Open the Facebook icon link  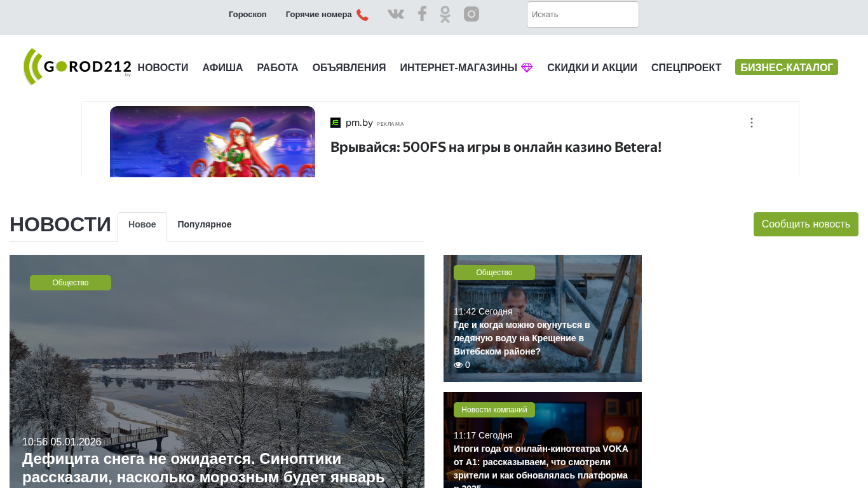[x=422, y=14]
